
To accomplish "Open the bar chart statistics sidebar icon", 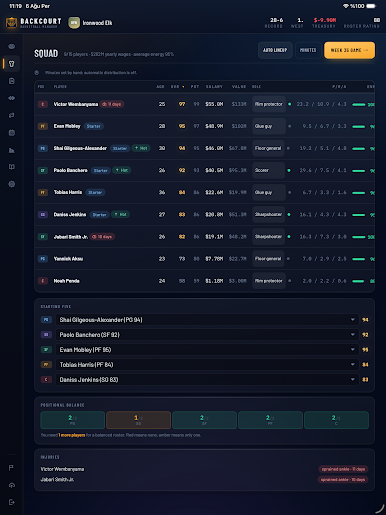I will coord(12,150).
